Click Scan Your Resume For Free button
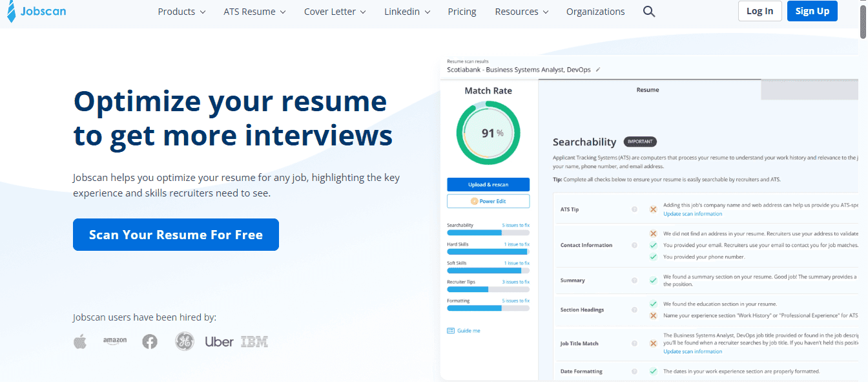The image size is (868, 382). click(x=176, y=235)
